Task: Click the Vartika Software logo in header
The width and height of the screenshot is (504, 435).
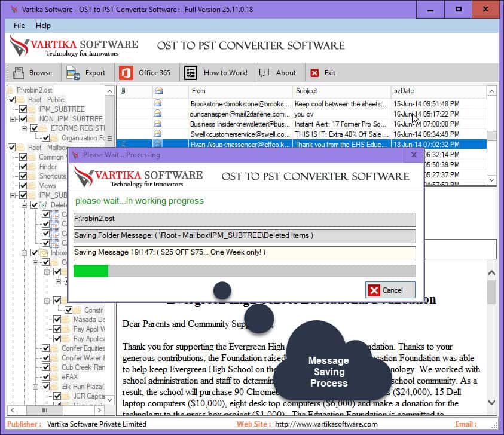Action: point(74,46)
